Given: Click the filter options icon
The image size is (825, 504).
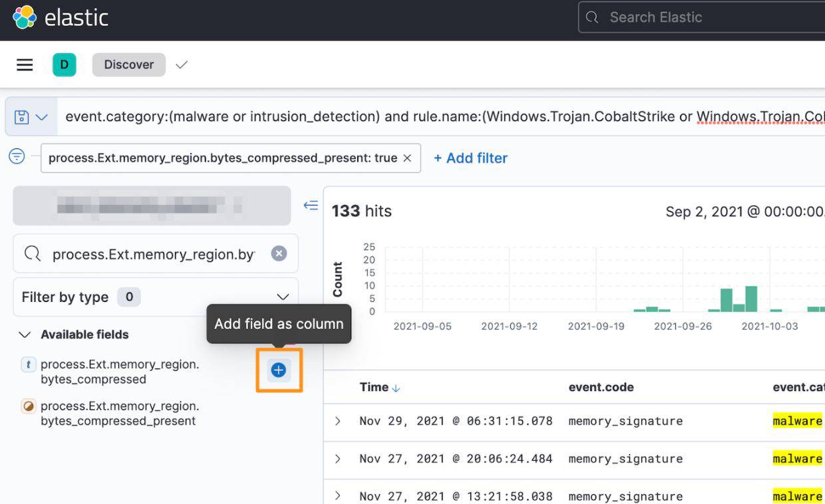Looking at the screenshot, I should pos(17,156).
